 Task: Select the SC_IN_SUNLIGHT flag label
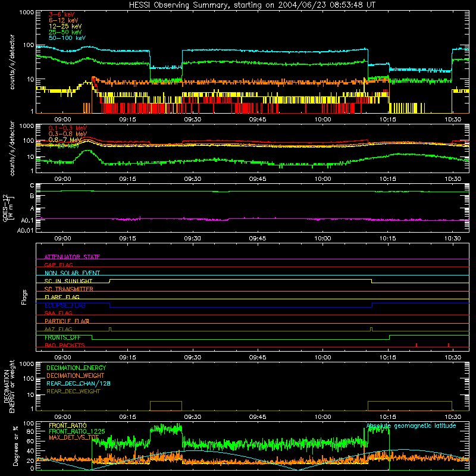point(68,281)
